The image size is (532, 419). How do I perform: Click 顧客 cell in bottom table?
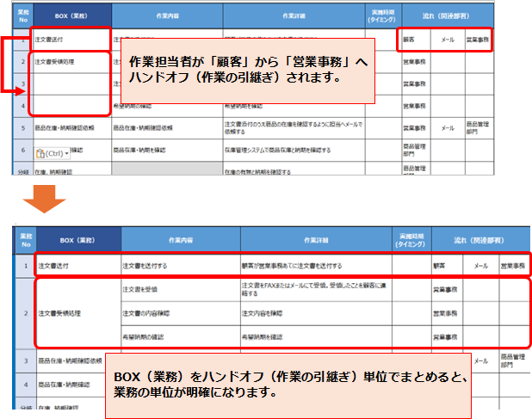pos(447,266)
